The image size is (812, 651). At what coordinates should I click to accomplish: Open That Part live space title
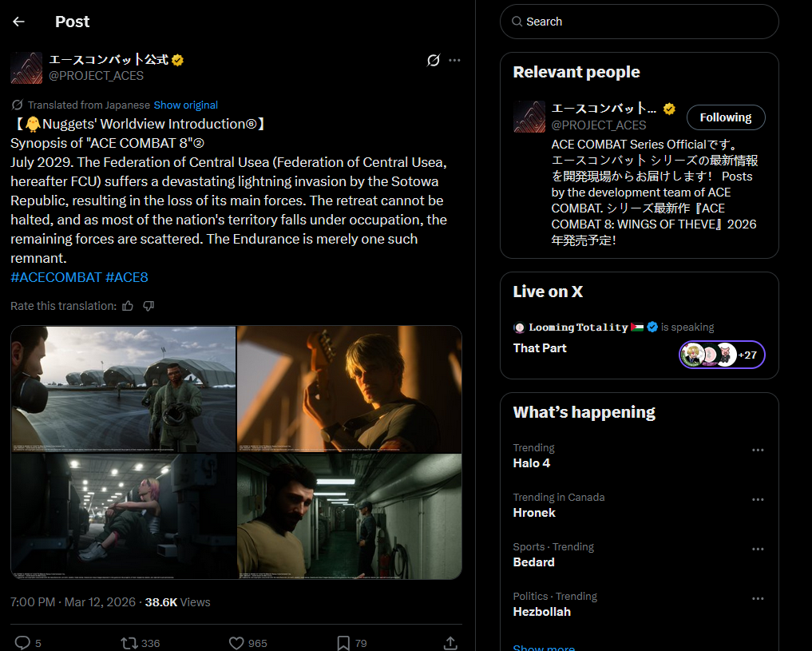click(x=540, y=348)
